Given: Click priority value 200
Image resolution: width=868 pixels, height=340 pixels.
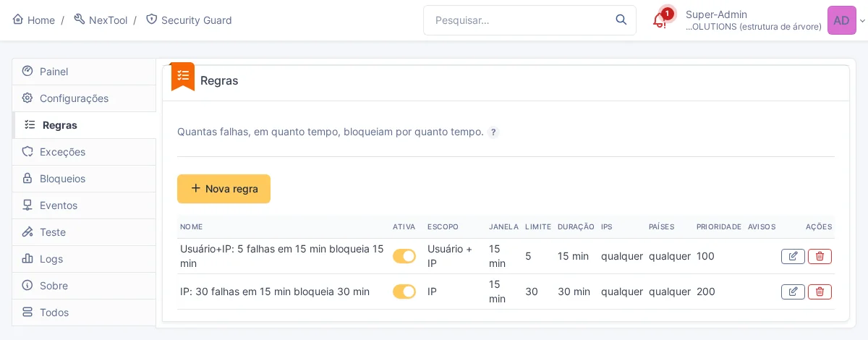Looking at the screenshot, I should (x=706, y=292).
